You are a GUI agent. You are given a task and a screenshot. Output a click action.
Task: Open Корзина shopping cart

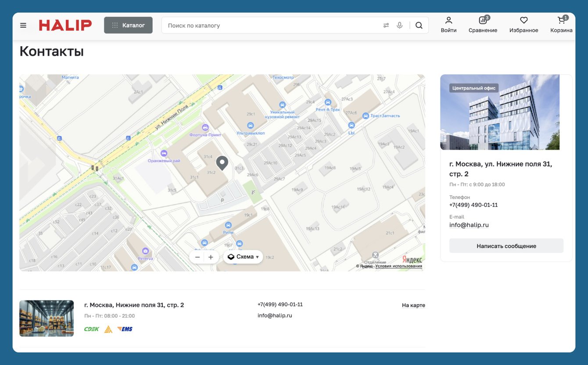pos(561,25)
